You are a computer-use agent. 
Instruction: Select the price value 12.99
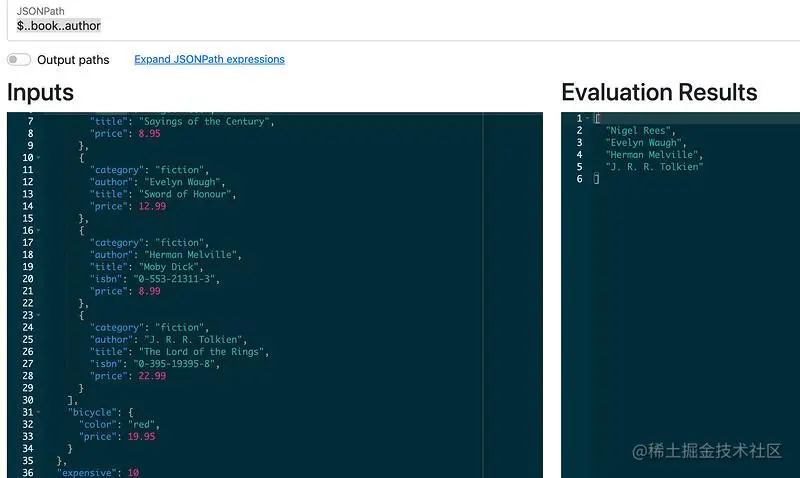[x=152, y=207]
